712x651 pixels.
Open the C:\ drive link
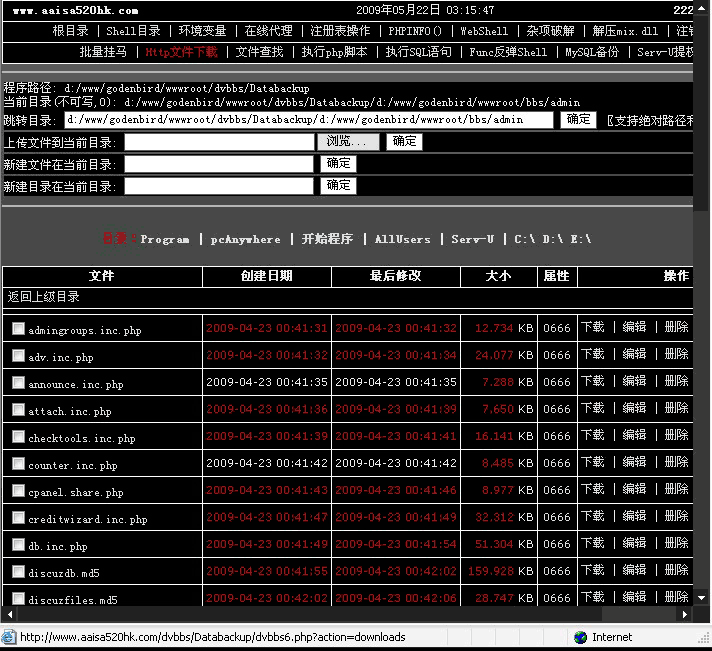point(524,239)
